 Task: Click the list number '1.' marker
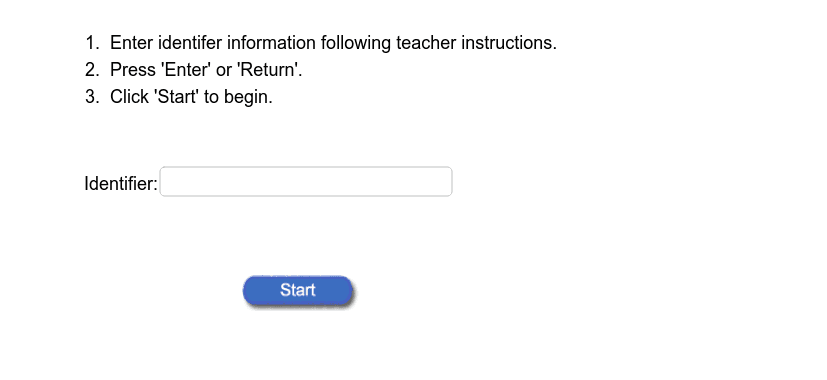coord(92,43)
